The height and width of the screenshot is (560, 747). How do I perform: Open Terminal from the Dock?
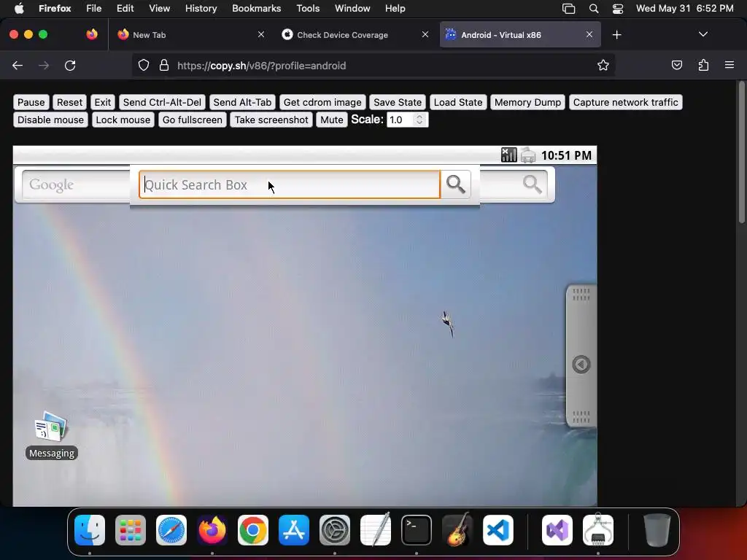coord(417,530)
